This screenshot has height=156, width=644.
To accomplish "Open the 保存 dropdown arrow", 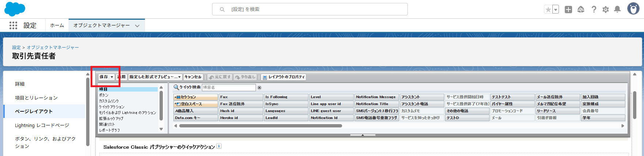I will tap(112, 77).
